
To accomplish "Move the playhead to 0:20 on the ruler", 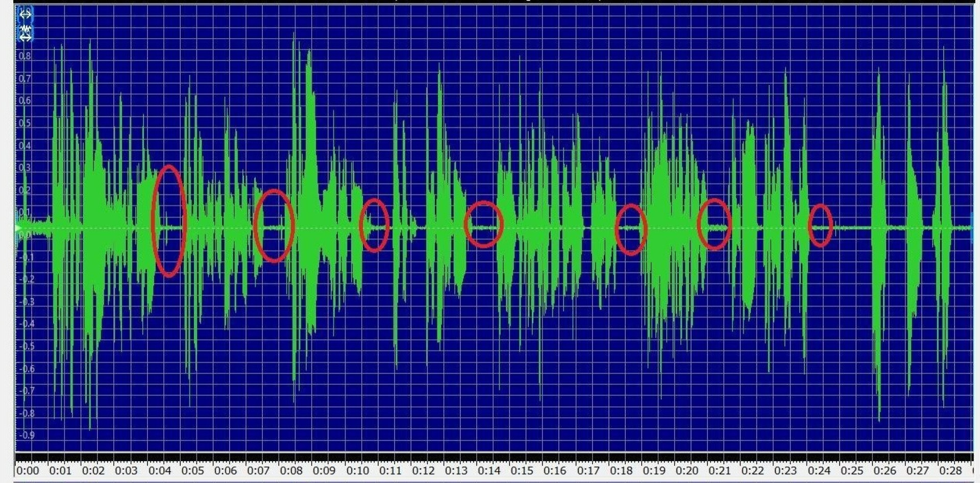I will 687,470.
